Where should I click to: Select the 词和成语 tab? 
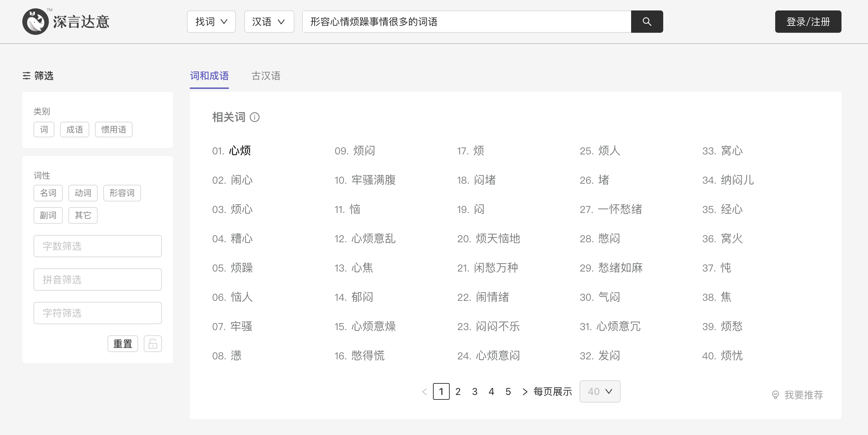(x=209, y=76)
